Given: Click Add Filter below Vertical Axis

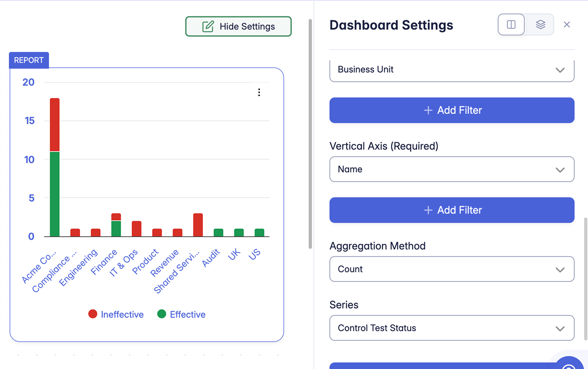Looking at the screenshot, I should pos(452,210).
